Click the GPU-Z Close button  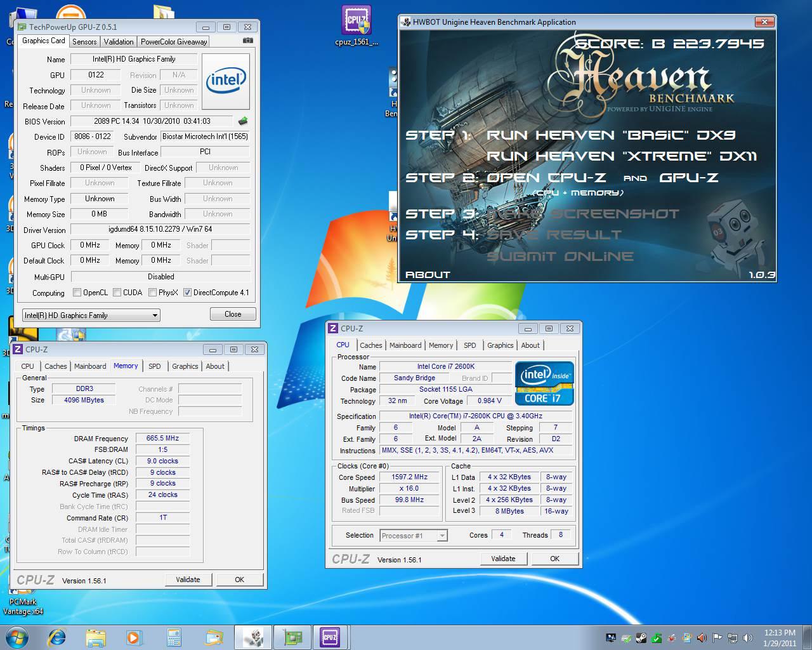[233, 314]
